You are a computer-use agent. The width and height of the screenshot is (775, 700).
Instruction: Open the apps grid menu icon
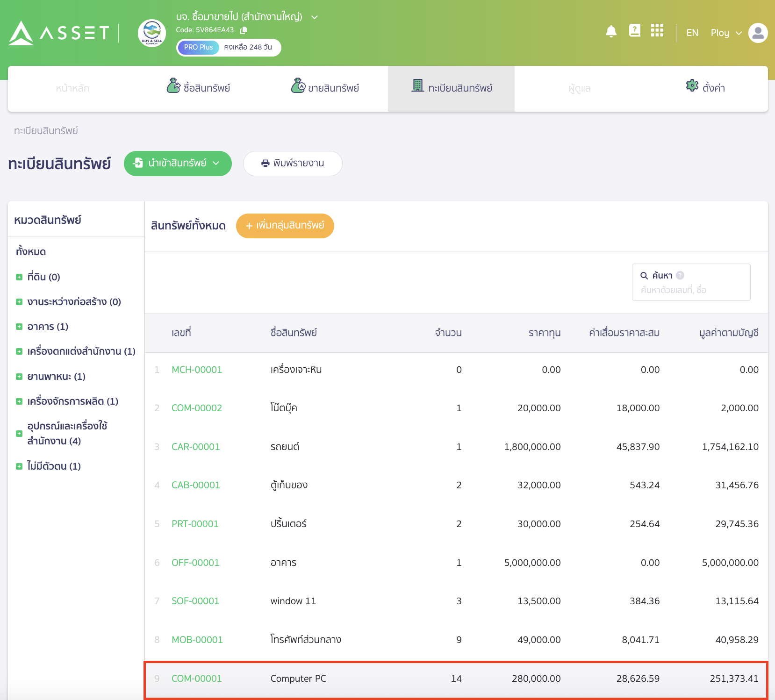pyautogui.click(x=657, y=31)
